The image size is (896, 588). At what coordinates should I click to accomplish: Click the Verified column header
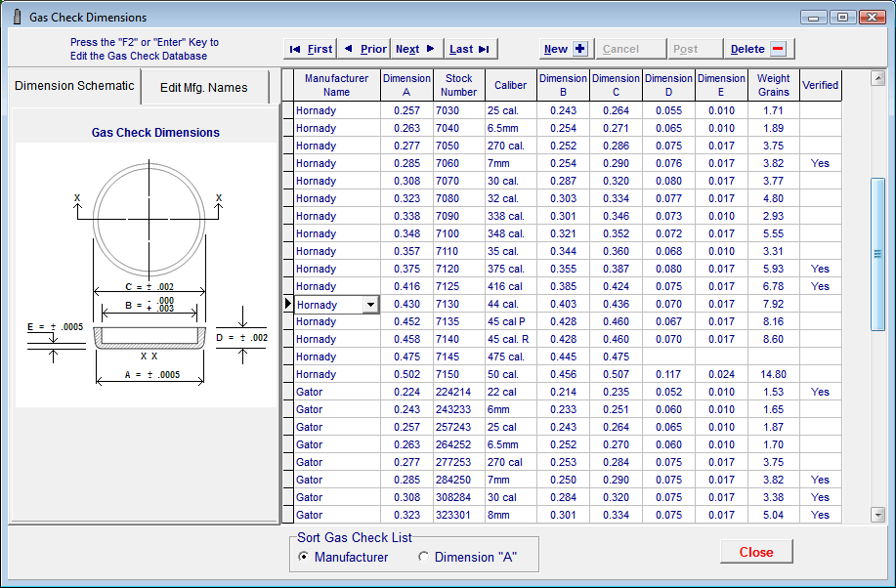[x=821, y=85]
